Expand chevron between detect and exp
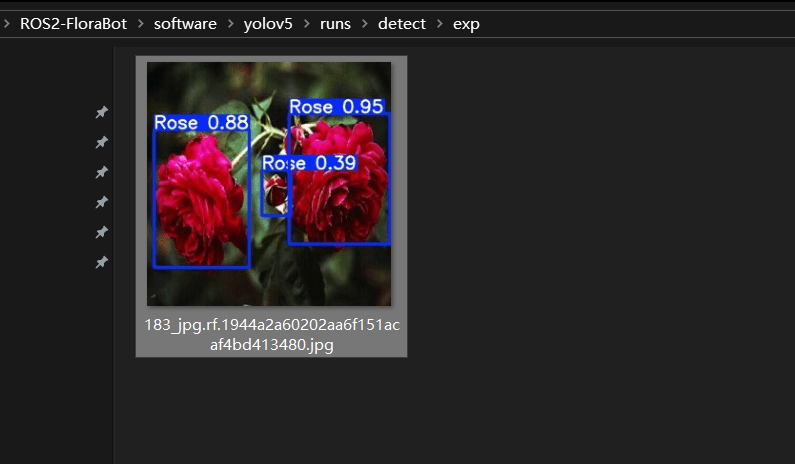Screen dimensions: 795x464 439,24
